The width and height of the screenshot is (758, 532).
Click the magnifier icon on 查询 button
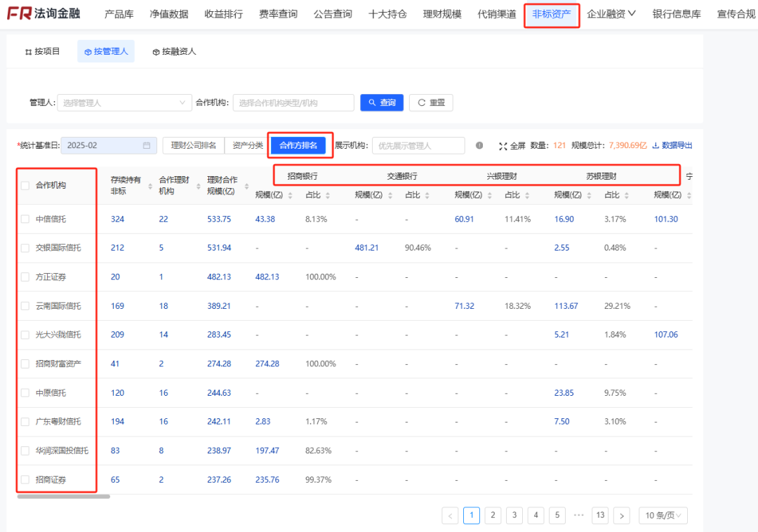[x=371, y=102]
